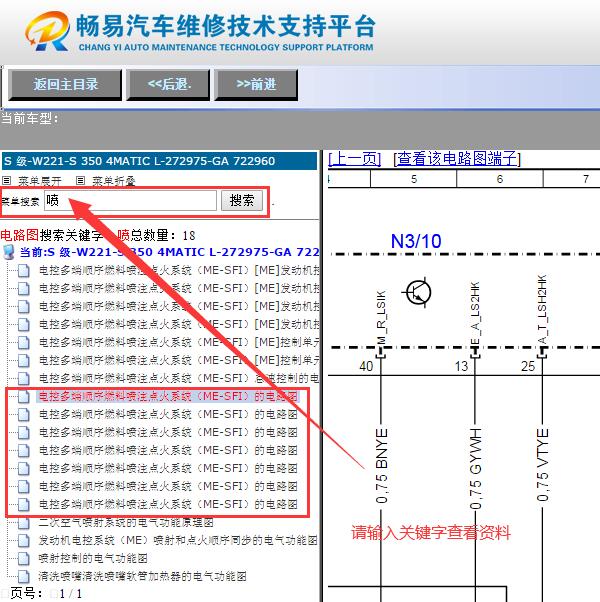Click the 0,75 GYWH wire label
The width and height of the screenshot is (600, 602).
476,468
